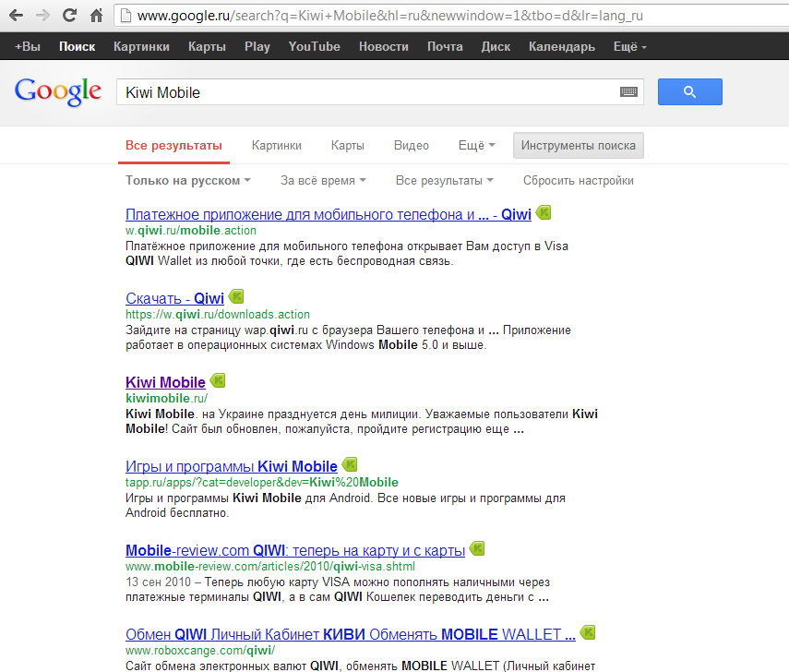The height and width of the screenshot is (672, 789).
Task: Open the Ещё dropdown in search tabs
Action: click(x=476, y=146)
